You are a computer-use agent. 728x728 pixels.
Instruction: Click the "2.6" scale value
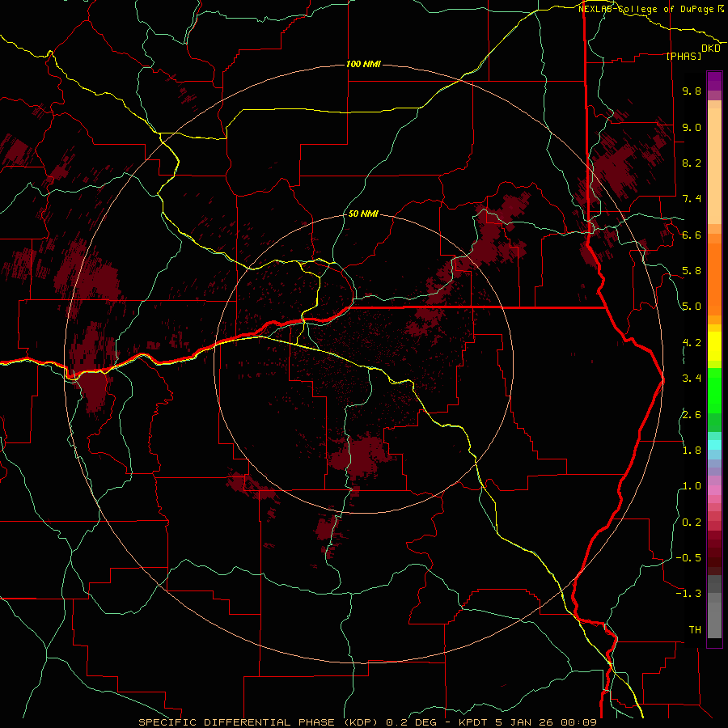click(x=692, y=415)
